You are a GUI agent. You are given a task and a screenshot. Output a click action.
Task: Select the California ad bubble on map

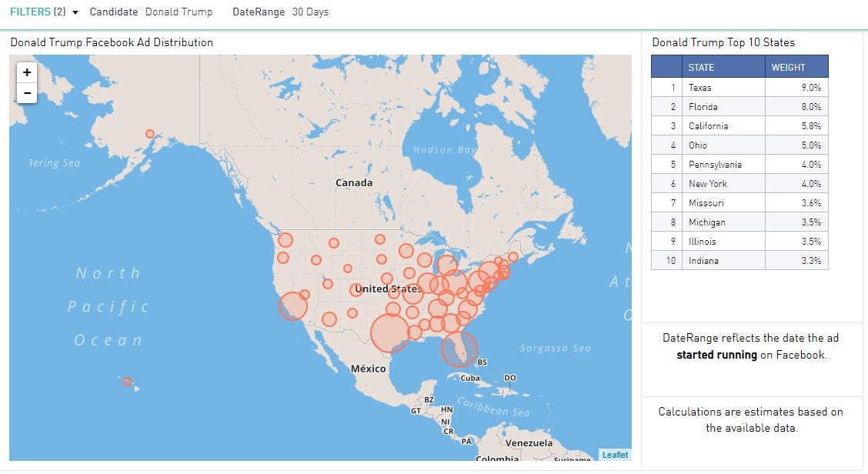click(292, 306)
